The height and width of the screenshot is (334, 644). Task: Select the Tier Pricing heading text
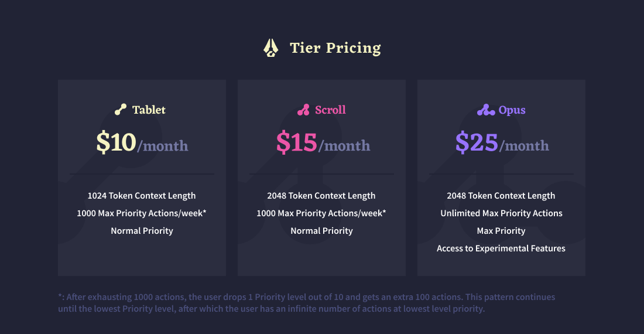pyautogui.click(x=335, y=47)
